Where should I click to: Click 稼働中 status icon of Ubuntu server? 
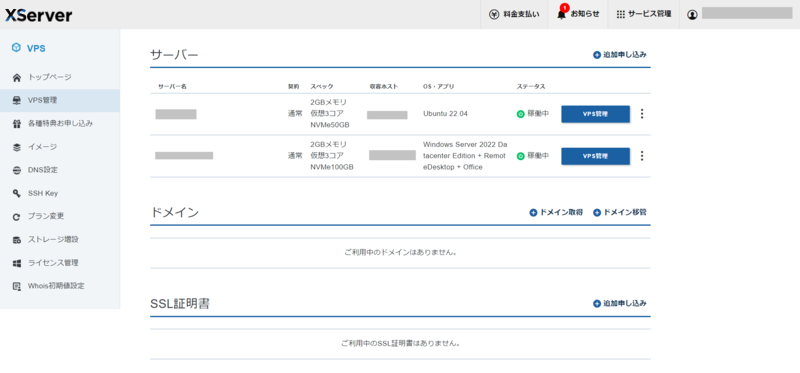[x=520, y=114]
